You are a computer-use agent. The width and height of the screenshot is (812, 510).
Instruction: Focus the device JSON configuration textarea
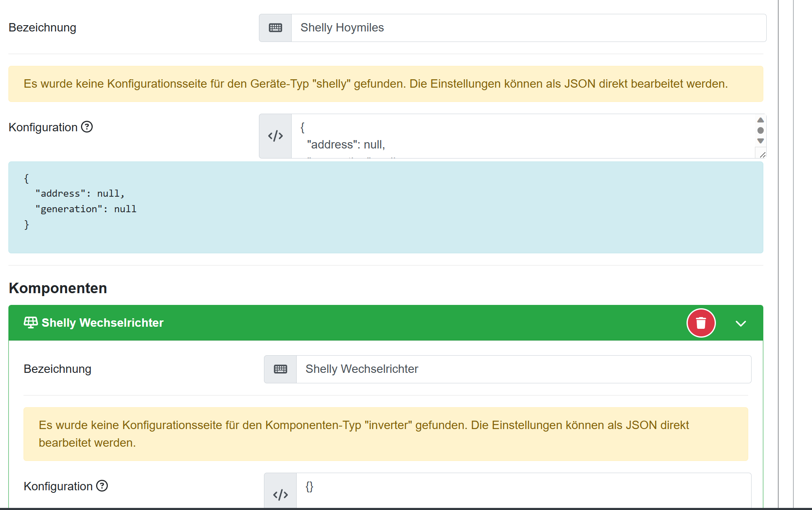(522, 136)
